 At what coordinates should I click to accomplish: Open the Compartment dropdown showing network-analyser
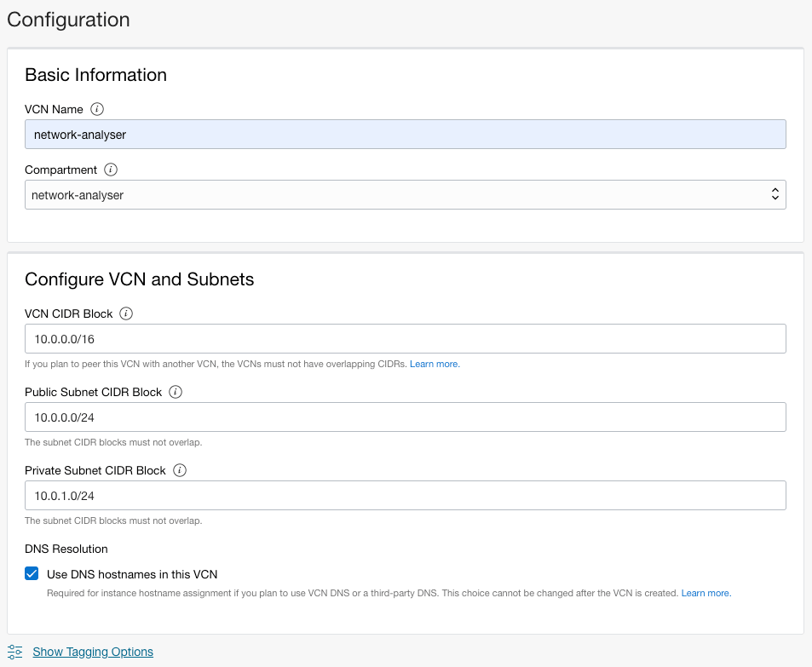[405, 195]
